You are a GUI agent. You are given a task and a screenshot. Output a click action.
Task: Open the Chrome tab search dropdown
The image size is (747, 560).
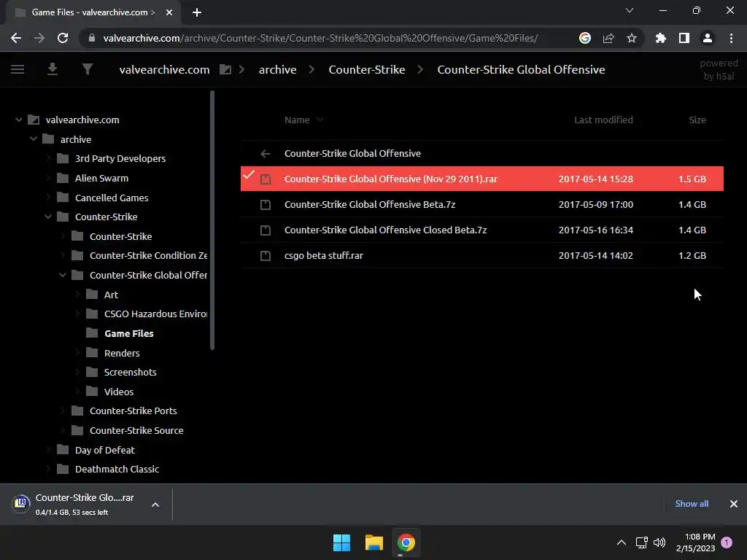[x=630, y=10]
